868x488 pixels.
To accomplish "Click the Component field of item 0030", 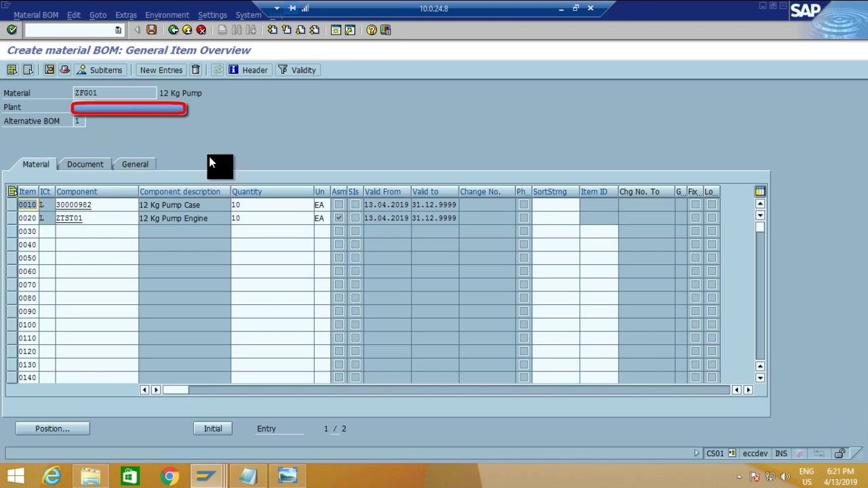I will point(97,231).
